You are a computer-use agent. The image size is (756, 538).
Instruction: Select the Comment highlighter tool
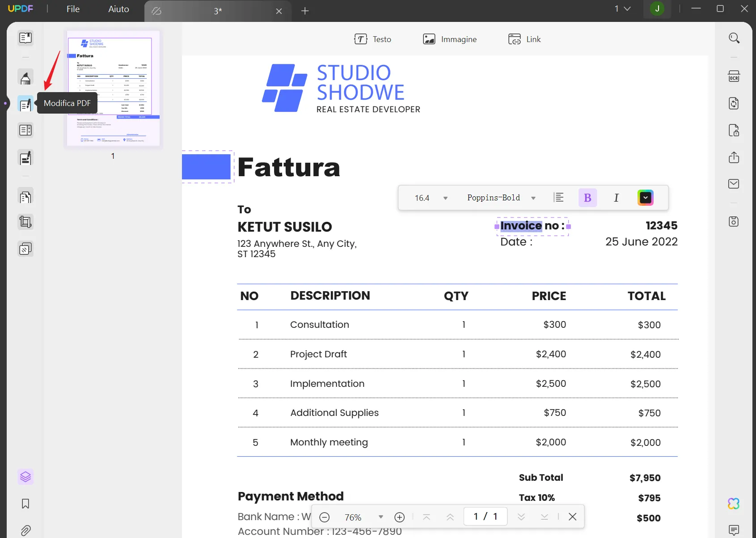[25, 77]
